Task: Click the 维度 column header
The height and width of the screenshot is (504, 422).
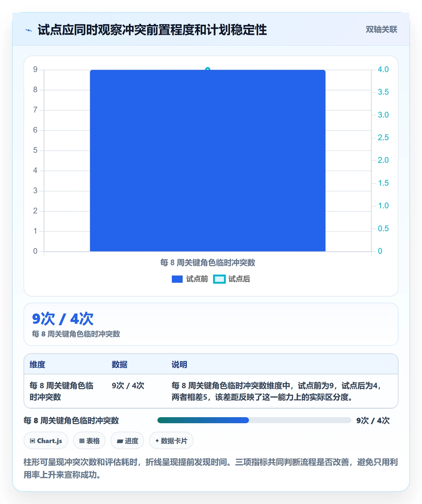Action: (x=37, y=364)
